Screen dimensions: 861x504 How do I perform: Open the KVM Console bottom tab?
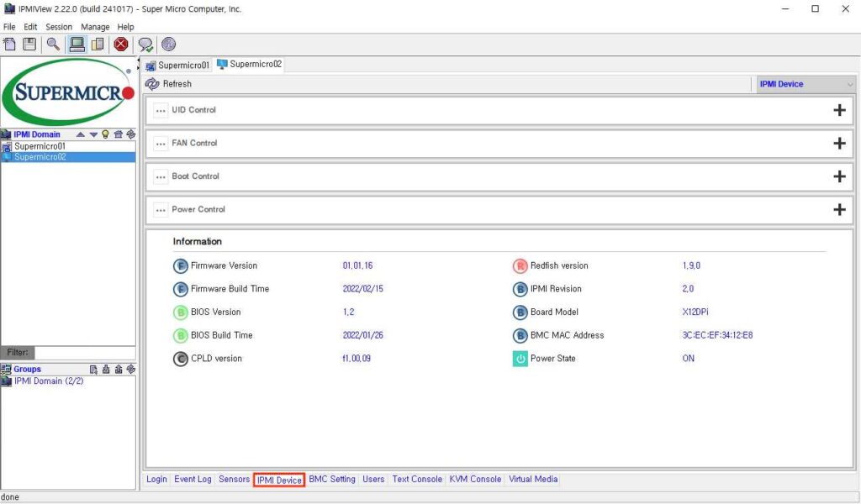[x=475, y=479]
